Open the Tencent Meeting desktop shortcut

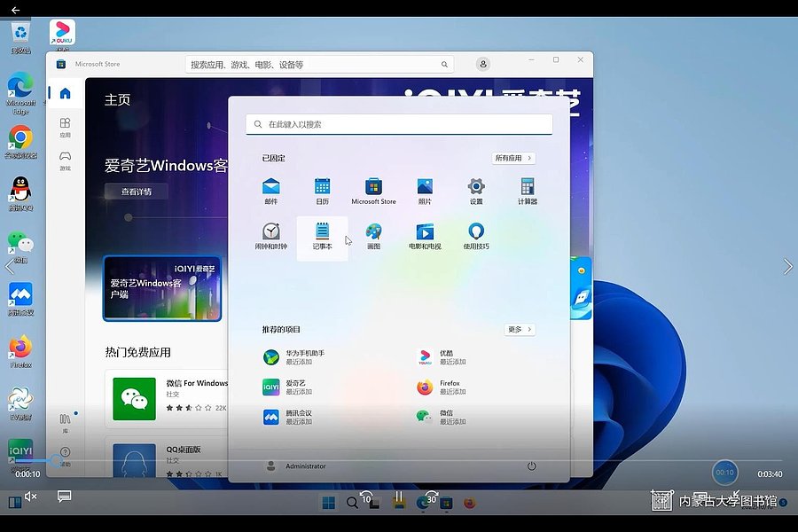(x=21, y=300)
